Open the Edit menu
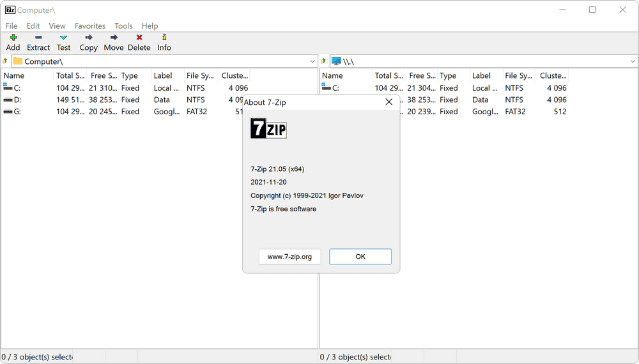The image size is (639, 364). pos(33,26)
